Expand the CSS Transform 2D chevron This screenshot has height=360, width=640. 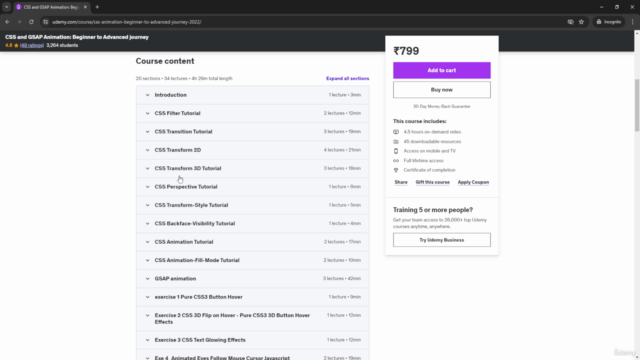pyautogui.click(x=147, y=150)
